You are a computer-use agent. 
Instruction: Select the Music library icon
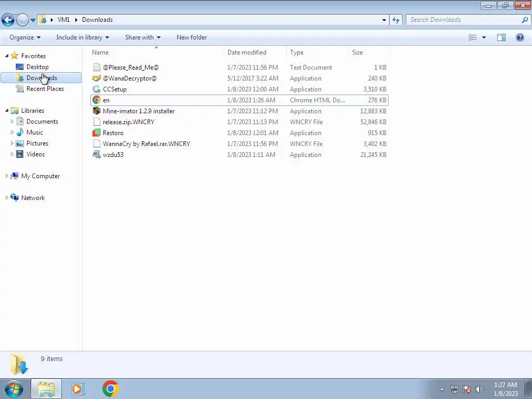tap(20, 132)
